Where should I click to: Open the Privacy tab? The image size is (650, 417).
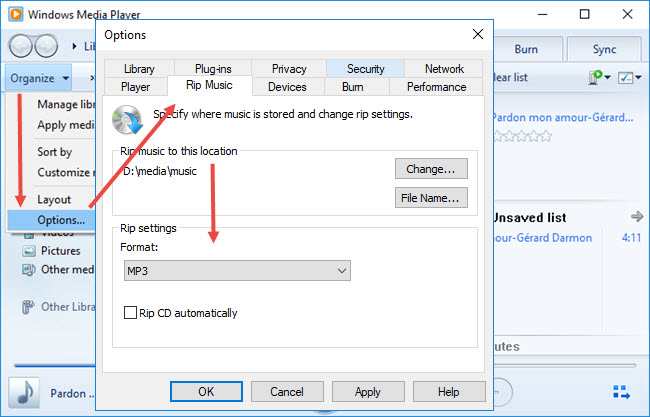tap(289, 69)
